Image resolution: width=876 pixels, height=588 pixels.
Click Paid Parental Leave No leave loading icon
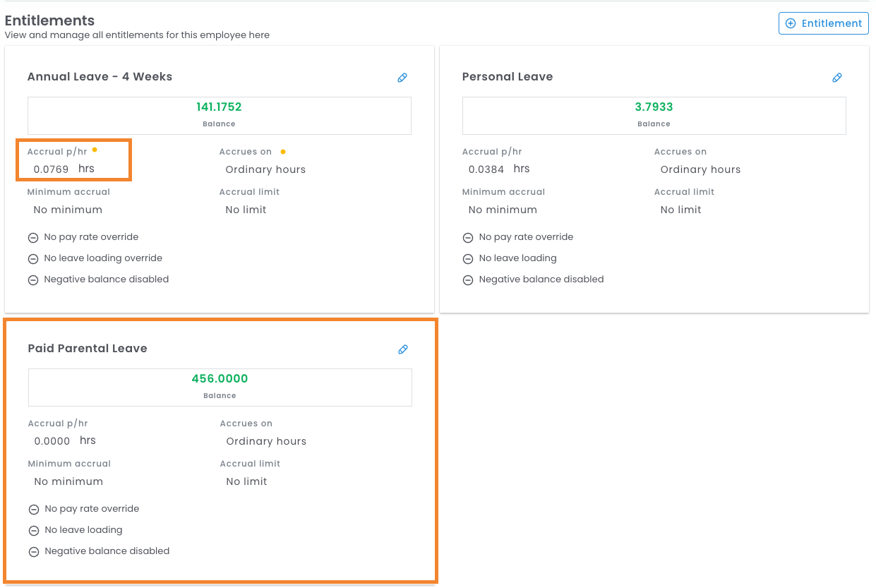pyautogui.click(x=34, y=531)
